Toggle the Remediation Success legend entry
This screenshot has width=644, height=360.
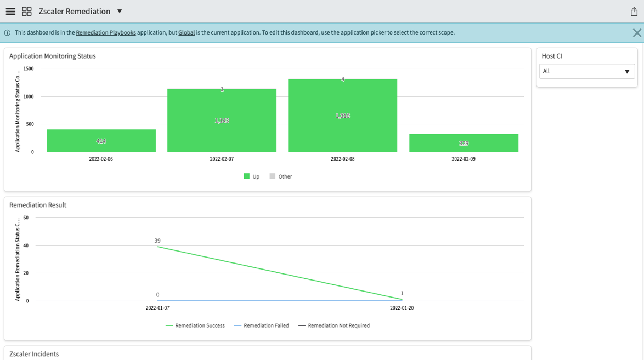[x=195, y=325]
